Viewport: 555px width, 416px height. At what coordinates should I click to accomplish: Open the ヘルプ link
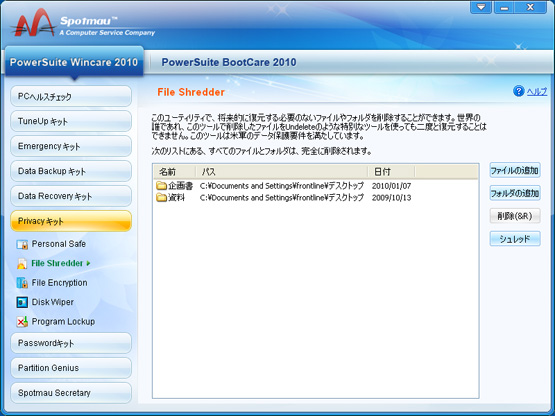537,92
